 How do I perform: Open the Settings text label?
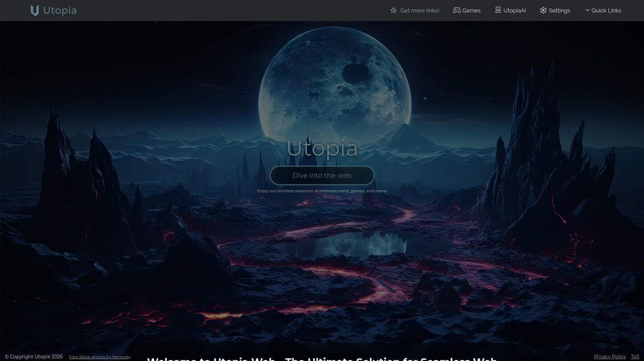tap(559, 11)
